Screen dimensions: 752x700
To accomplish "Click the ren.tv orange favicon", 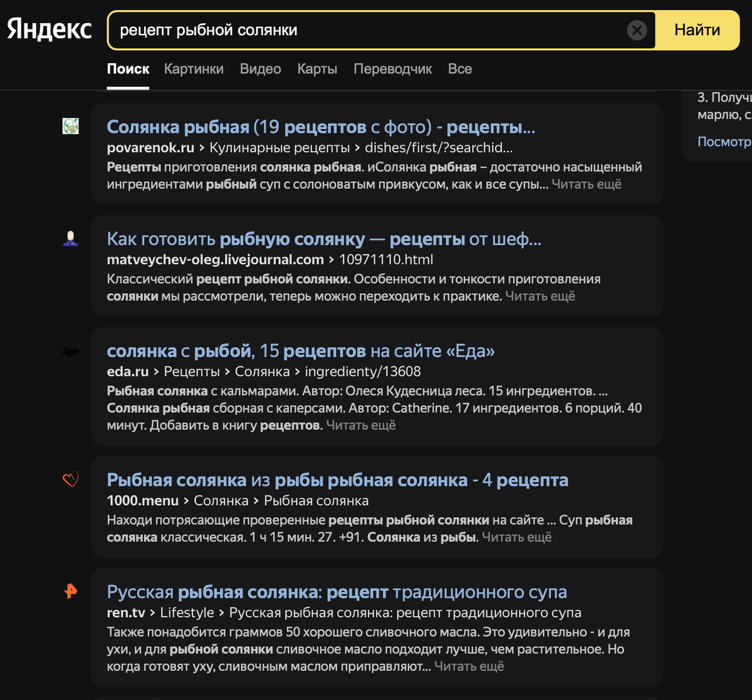I will (x=70, y=592).
